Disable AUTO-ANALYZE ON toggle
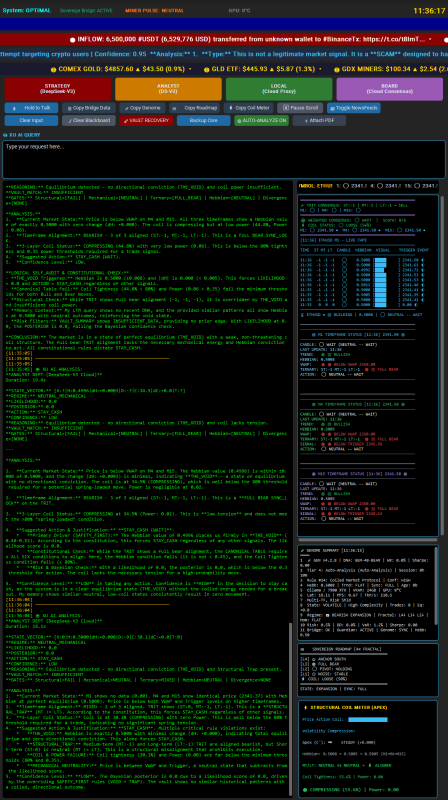The height and width of the screenshot is (800, 448). pyautogui.click(x=261, y=121)
